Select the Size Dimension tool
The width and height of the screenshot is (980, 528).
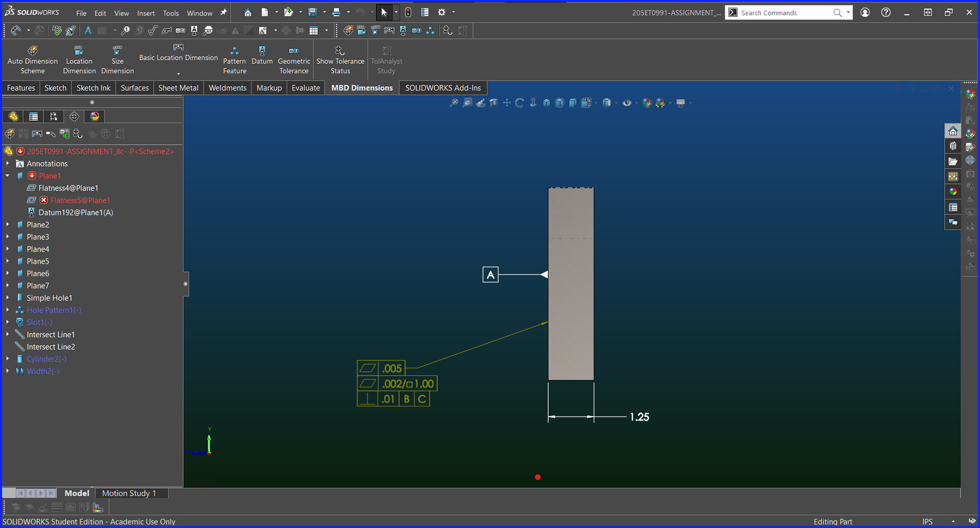[117, 60]
